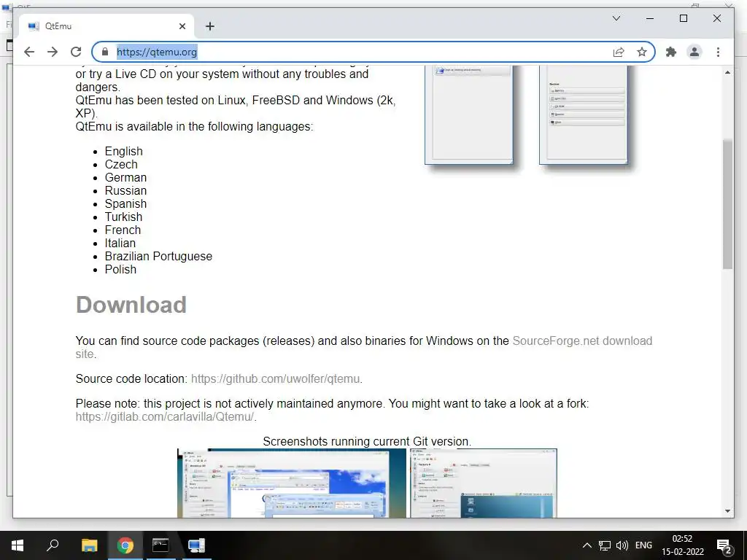Viewport: 747px width, 560px height.
Task: Open the gitlab.com/carlavilla/Qtemu fork link
Action: click(164, 416)
